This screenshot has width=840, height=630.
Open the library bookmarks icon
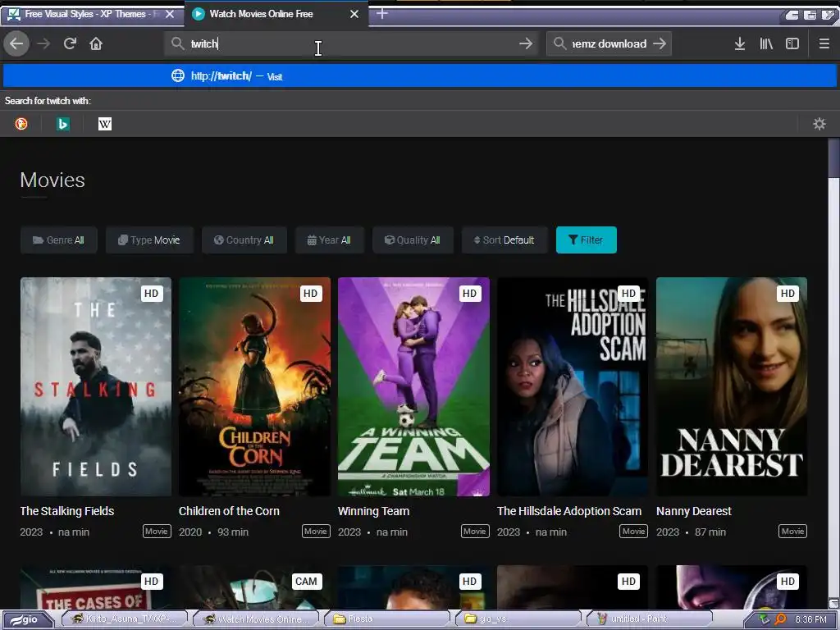(766, 43)
